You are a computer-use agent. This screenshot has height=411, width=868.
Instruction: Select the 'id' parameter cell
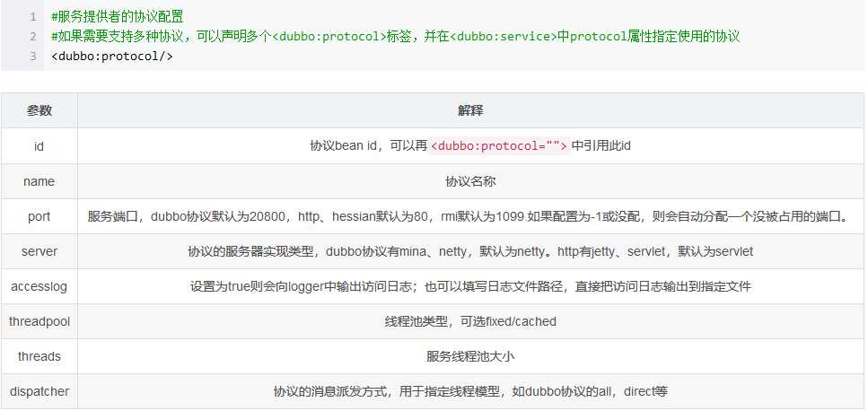click(x=39, y=146)
